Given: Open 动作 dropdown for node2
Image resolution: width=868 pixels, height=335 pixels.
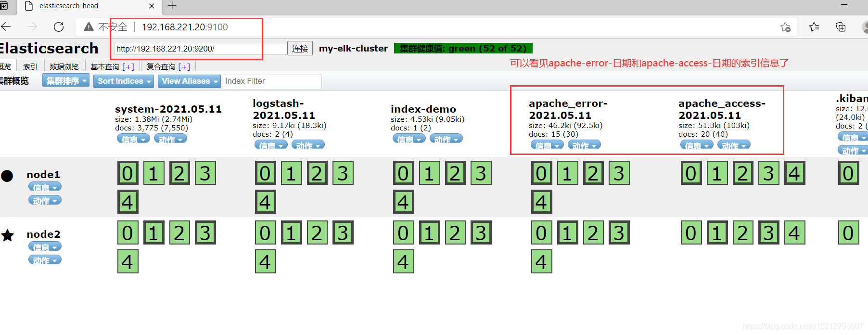Looking at the screenshot, I should pos(45,260).
